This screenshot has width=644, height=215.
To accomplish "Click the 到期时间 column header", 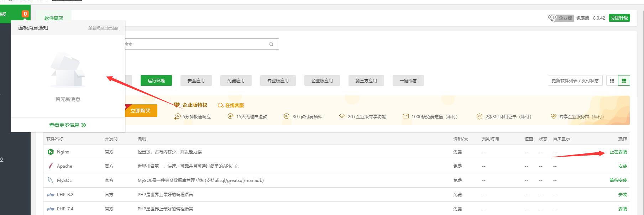I will pyautogui.click(x=490, y=139).
